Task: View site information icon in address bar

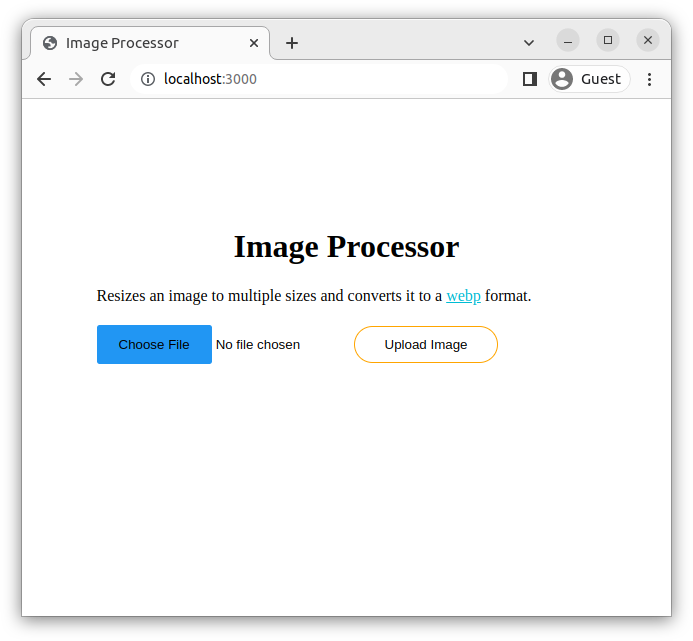Action: pyautogui.click(x=148, y=79)
